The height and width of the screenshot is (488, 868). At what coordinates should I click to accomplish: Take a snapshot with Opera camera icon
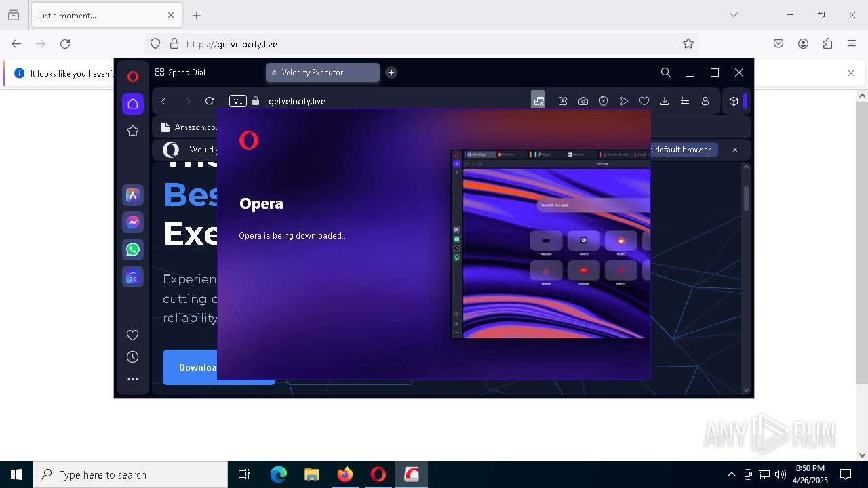(x=583, y=101)
